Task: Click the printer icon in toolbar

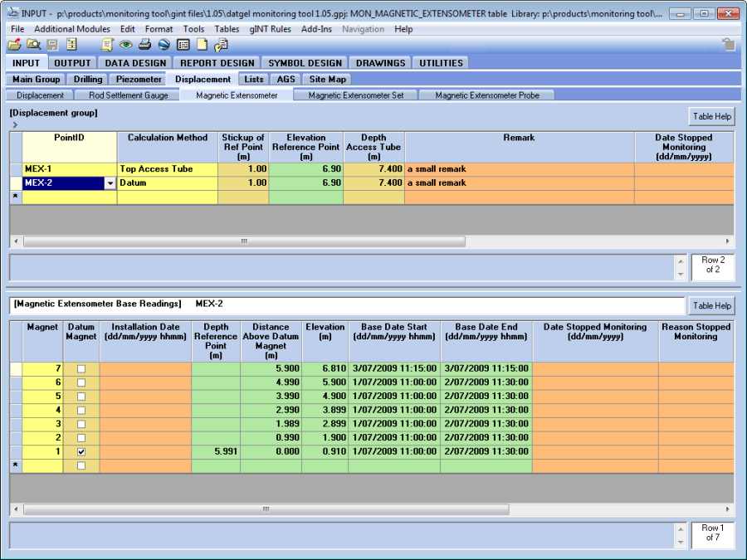Action: (x=144, y=45)
